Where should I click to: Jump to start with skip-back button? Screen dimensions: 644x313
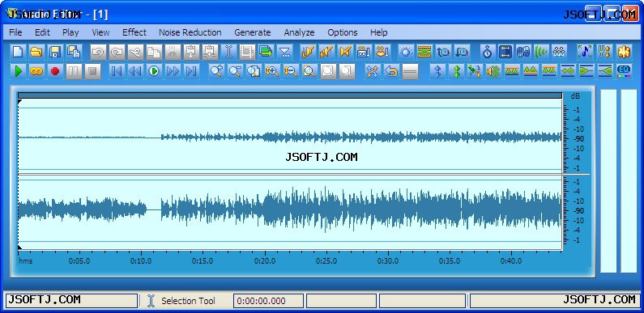[117, 71]
